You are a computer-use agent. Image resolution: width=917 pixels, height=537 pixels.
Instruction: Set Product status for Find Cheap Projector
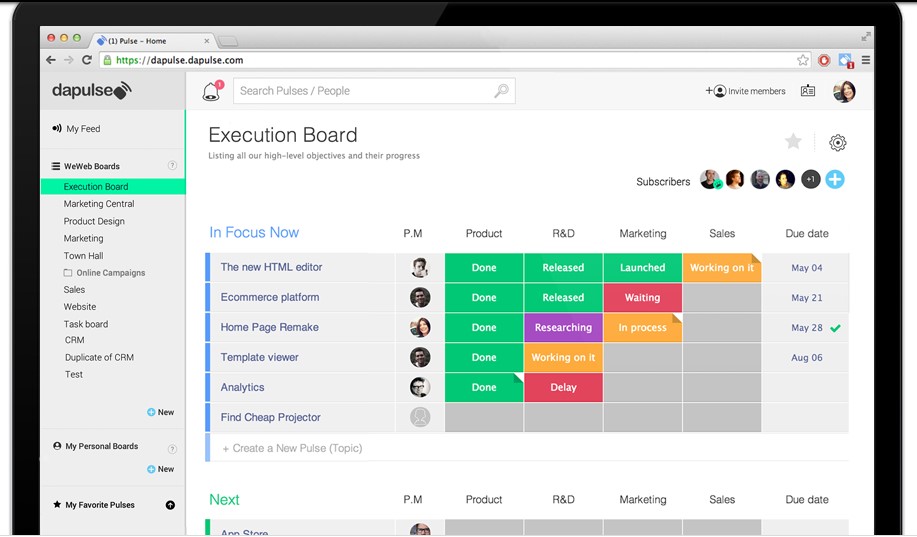pos(484,417)
